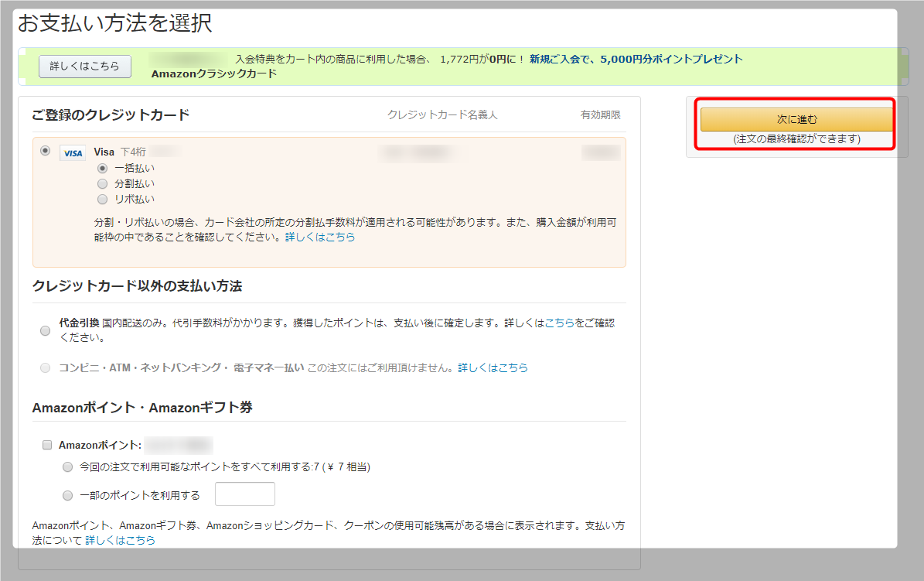Click the 有効期限 column header

coord(601,115)
